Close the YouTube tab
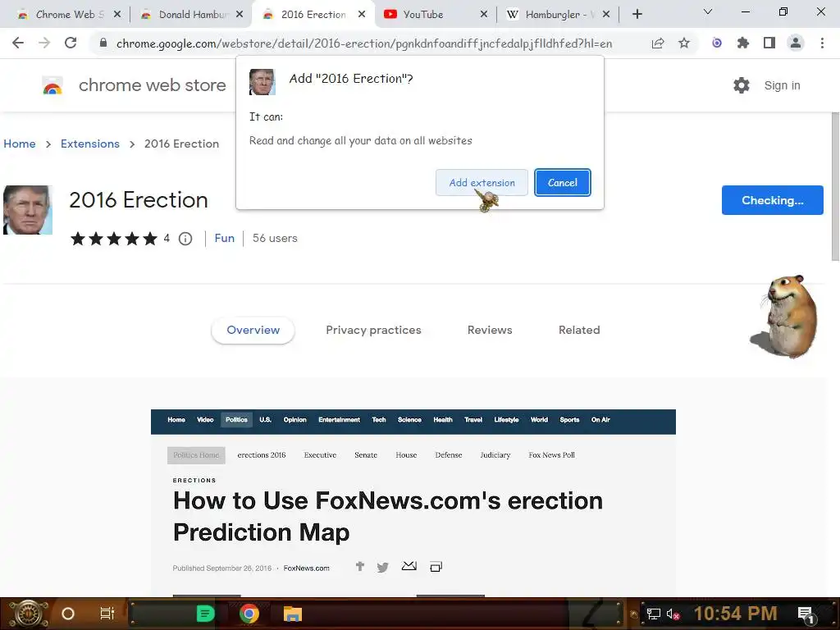The width and height of the screenshot is (840, 630). point(484,15)
